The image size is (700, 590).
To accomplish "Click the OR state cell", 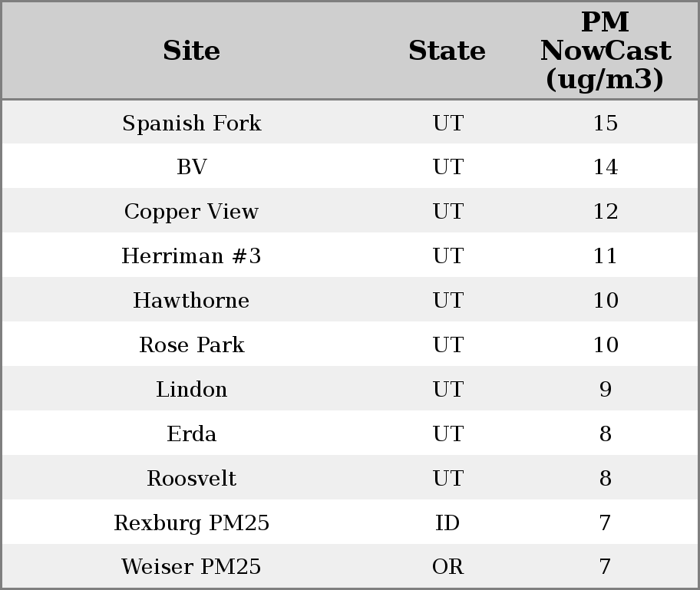I will [x=447, y=567].
